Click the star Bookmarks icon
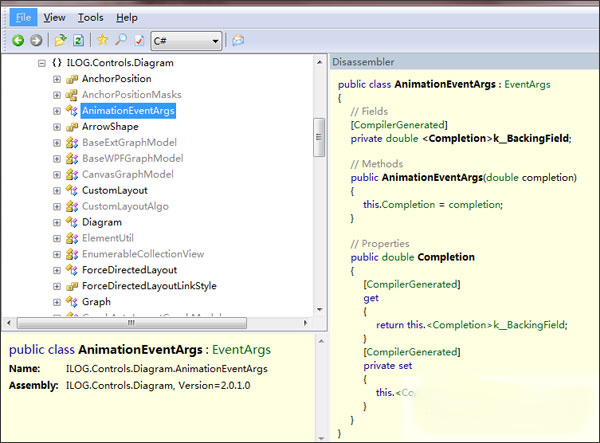The width and height of the screenshot is (600, 443). [102, 40]
